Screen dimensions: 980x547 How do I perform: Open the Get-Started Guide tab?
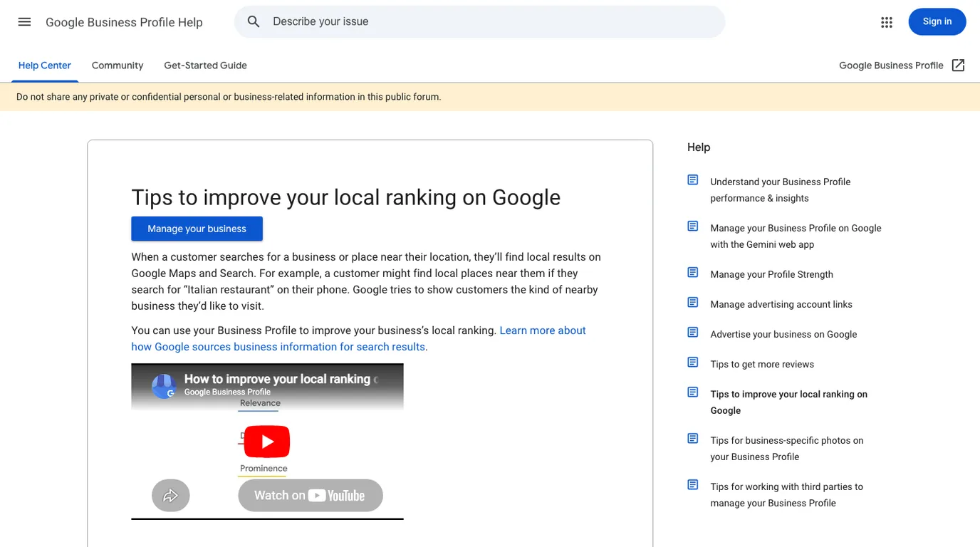tap(206, 66)
